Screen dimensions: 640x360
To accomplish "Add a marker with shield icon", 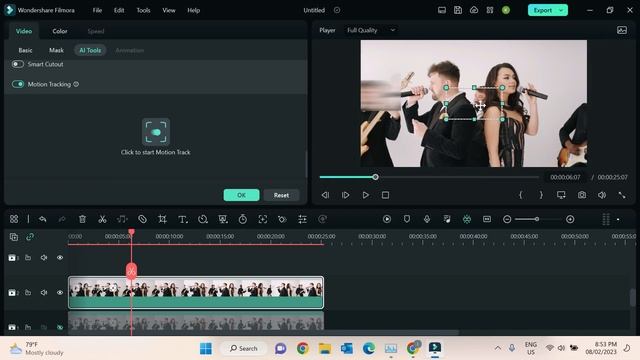I will pos(407,219).
